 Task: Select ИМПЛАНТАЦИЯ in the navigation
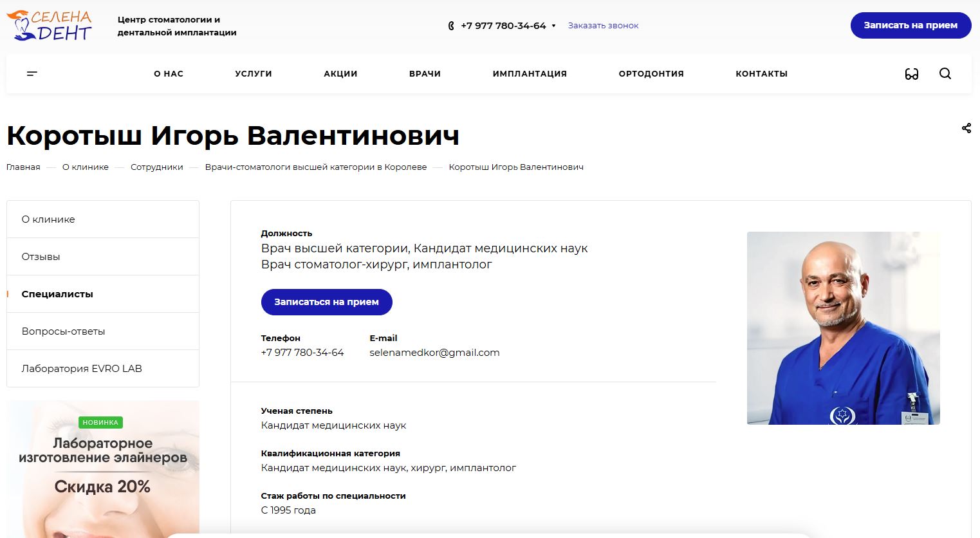(x=530, y=73)
